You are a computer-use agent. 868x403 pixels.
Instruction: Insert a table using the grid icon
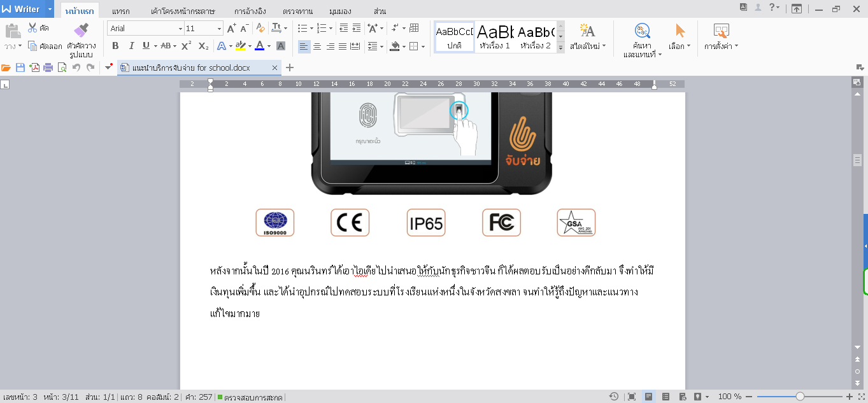[x=414, y=28]
